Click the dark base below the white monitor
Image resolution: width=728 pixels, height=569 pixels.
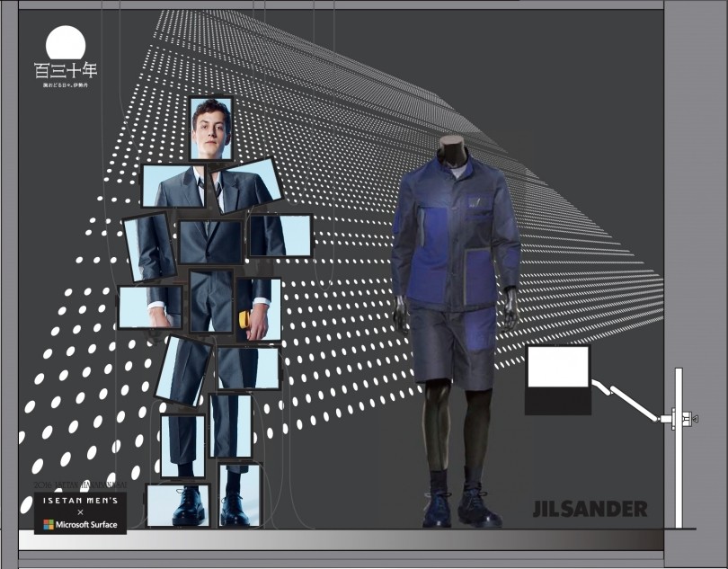(557, 402)
